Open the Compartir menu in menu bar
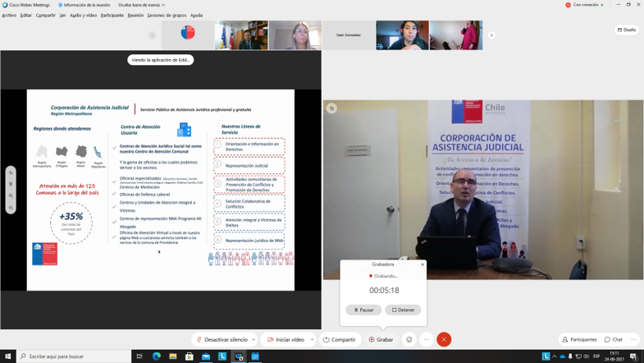This screenshot has width=644, height=363. pyautogui.click(x=46, y=16)
